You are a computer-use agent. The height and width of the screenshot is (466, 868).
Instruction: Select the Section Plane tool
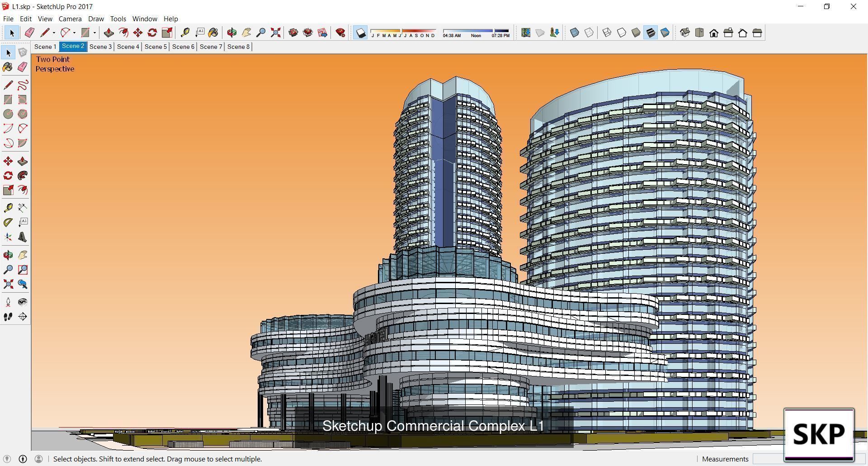[x=23, y=317]
